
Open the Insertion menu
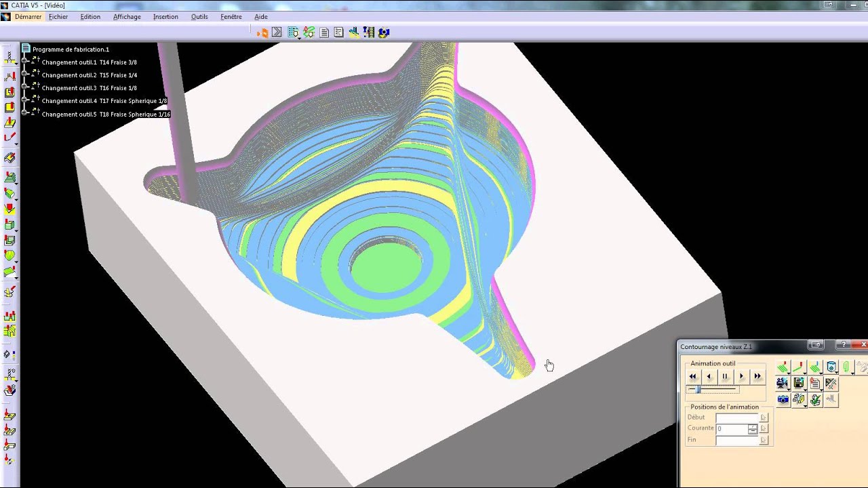tap(165, 16)
